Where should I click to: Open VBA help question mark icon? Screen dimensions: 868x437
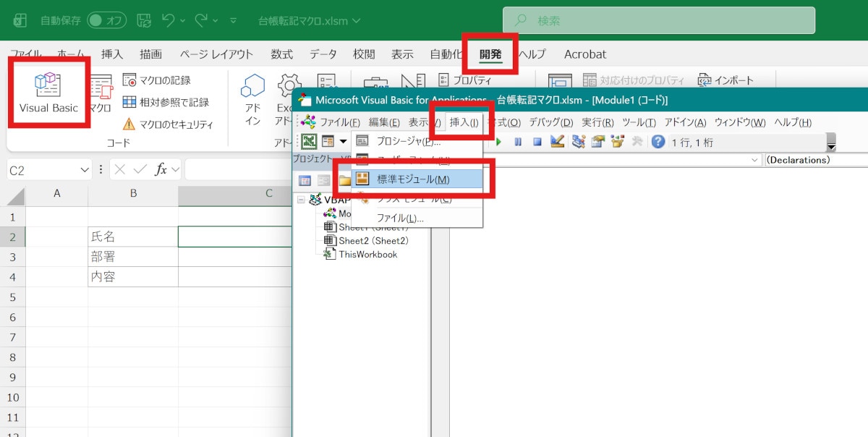coord(658,142)
